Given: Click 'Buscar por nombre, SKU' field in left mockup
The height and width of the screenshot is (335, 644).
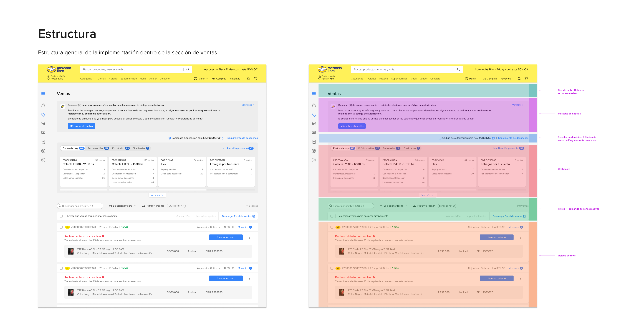Looking at the screenshot, I should pos(80,206).
